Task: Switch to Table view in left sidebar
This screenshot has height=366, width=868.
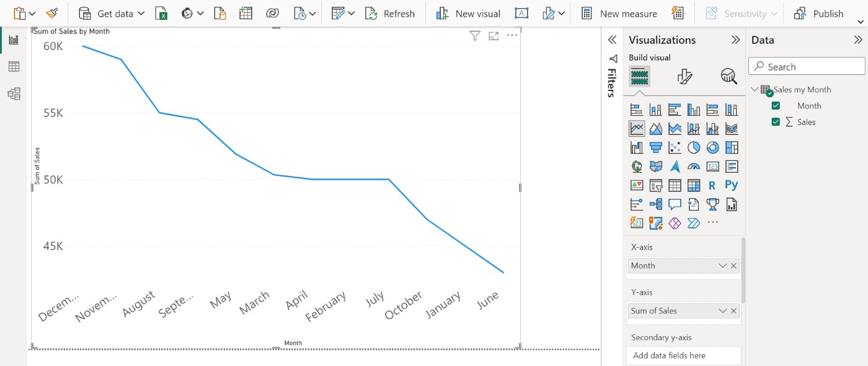Action: (13, 66)
